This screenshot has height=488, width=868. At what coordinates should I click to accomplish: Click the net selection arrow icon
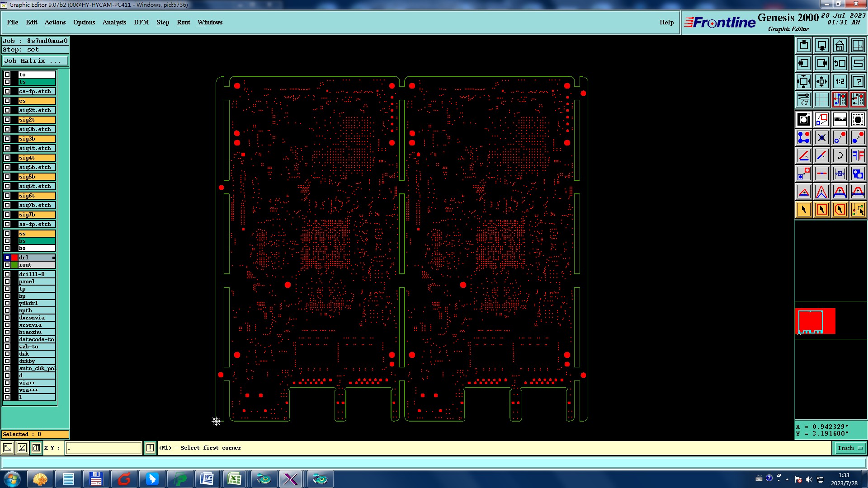click(858, 210)
